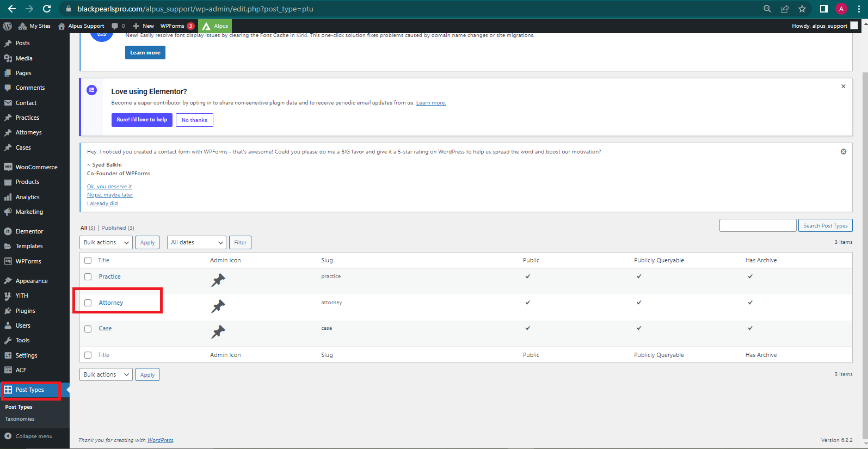Check the bottom select-all Title checkbox
The image size is (868, 449).
(x=88, y=355)
